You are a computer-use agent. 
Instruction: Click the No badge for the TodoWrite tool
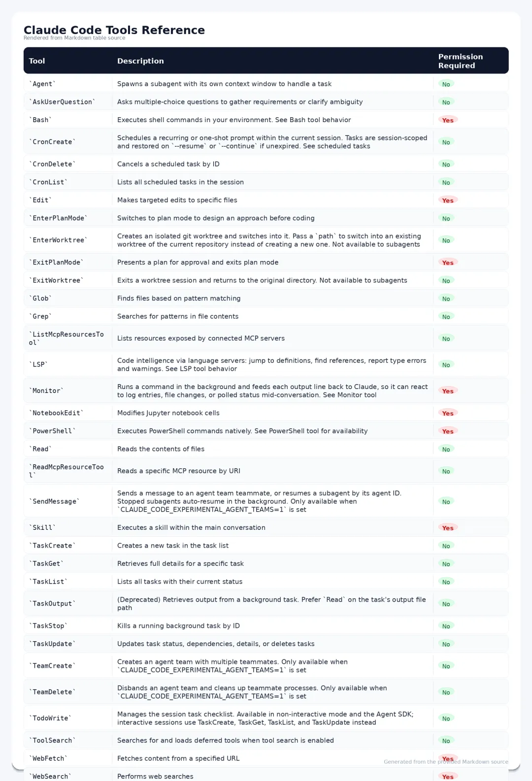(x=446, y=718)
